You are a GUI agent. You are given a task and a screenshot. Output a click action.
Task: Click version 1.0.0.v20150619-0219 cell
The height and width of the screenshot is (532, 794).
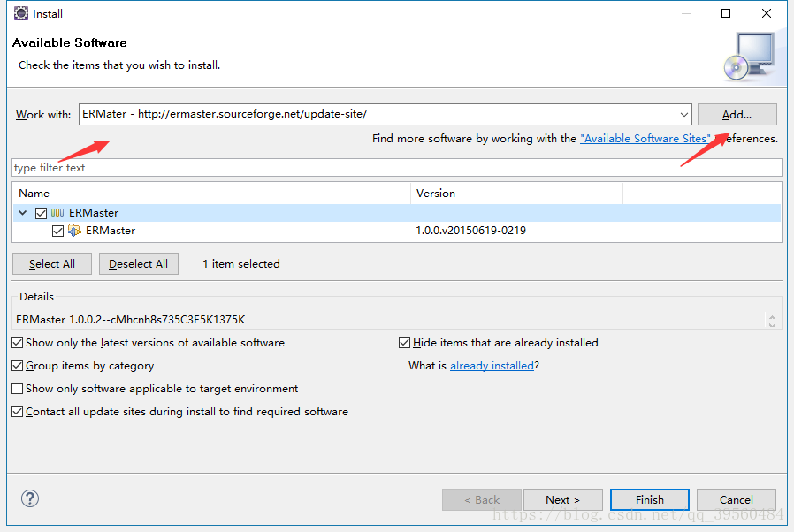(x=471, y=231)
